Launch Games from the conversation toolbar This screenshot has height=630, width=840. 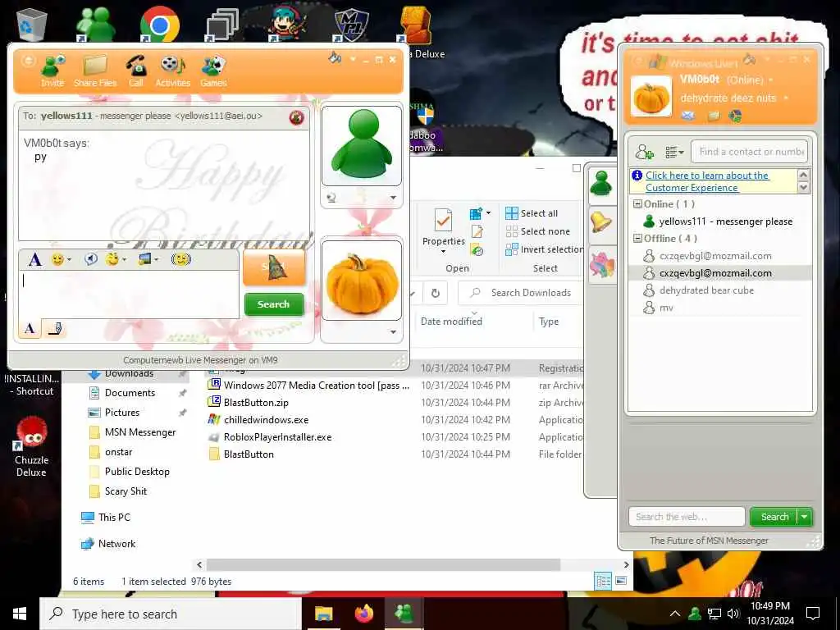(x=213, y=71)
